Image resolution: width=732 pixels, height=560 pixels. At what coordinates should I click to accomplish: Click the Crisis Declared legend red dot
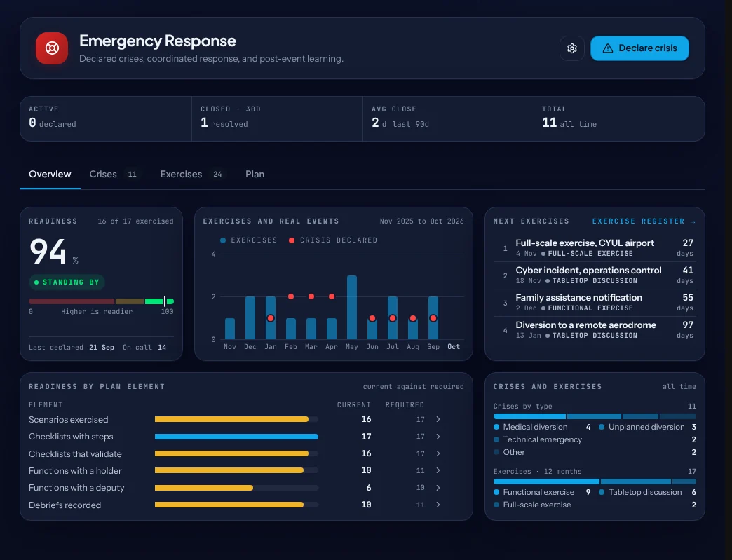[x=292, y=240]
